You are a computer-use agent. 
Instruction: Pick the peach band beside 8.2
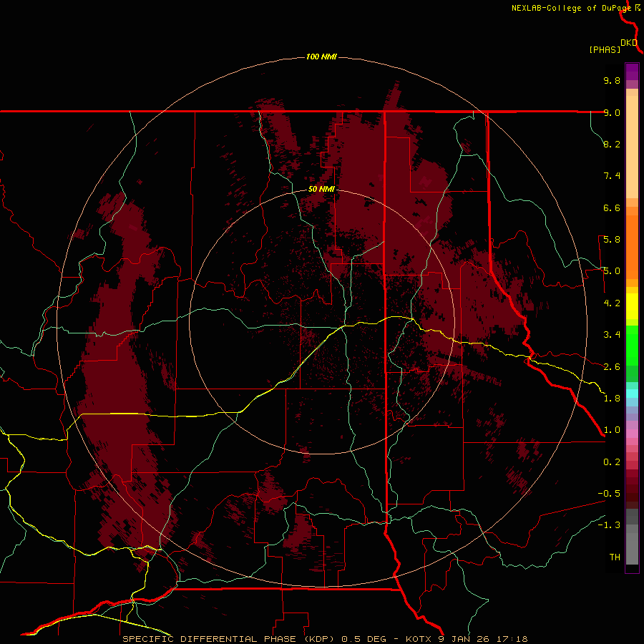click(632, 147)
